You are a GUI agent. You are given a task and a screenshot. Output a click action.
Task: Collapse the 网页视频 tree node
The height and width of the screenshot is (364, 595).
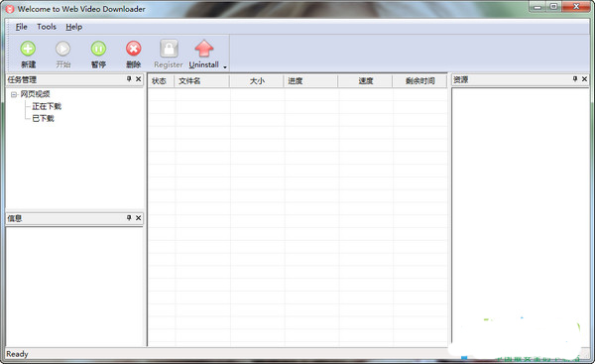14,94
